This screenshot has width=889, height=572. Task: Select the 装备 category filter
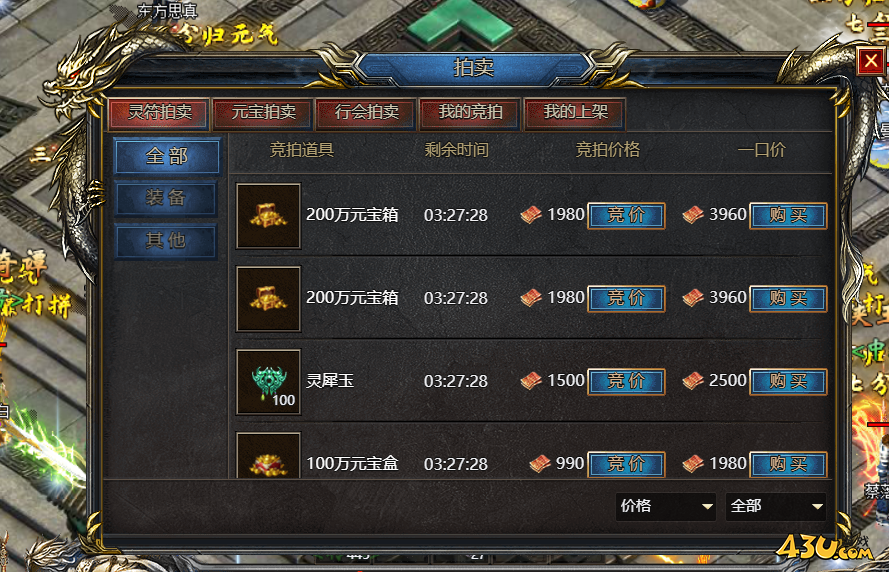tap(166, 198)
